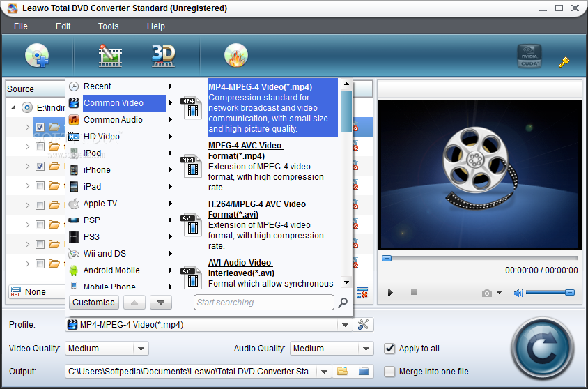Collapse the E:\findir tree node

coord(13,107)
